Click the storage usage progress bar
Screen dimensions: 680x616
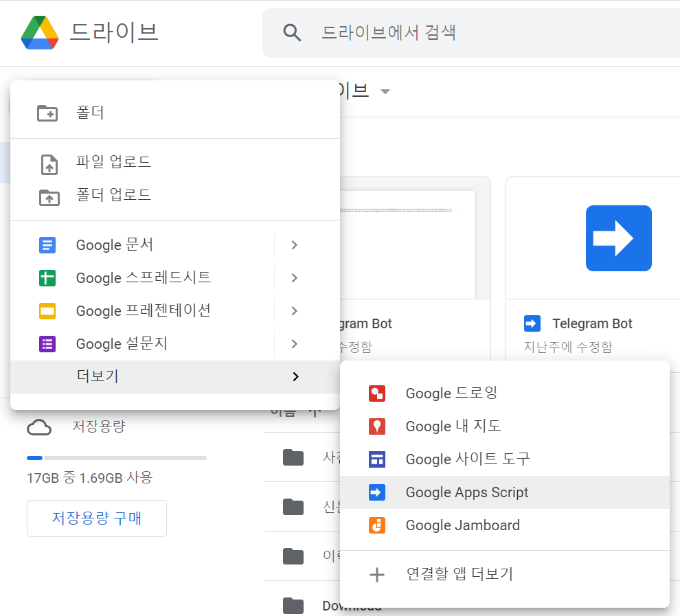(x=117, y=458)
